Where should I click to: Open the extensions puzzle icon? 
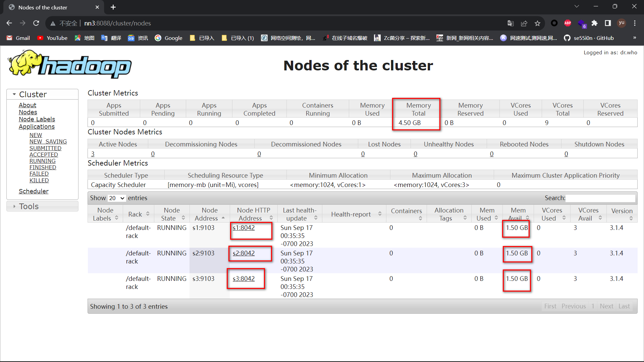coord(594,23)
